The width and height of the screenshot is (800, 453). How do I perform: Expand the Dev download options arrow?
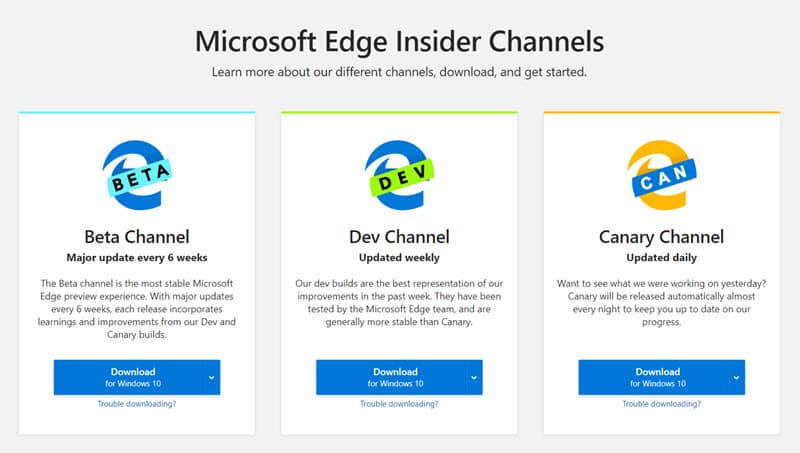click(x=474, y=378)
